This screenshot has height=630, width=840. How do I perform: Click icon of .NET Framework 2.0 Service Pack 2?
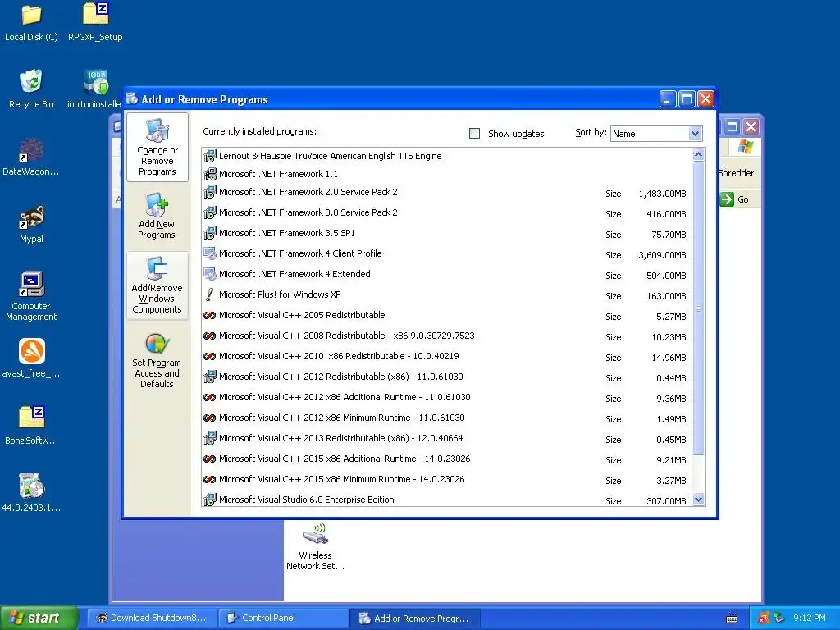[x=210, y=192]
